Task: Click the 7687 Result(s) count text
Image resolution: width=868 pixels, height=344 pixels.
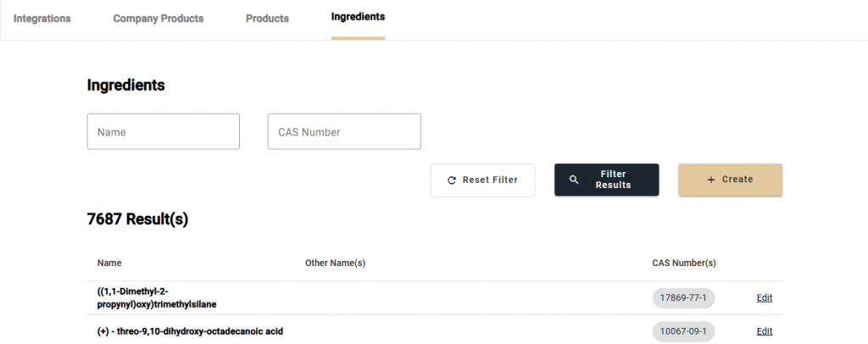Action: [x=137, y=219]
